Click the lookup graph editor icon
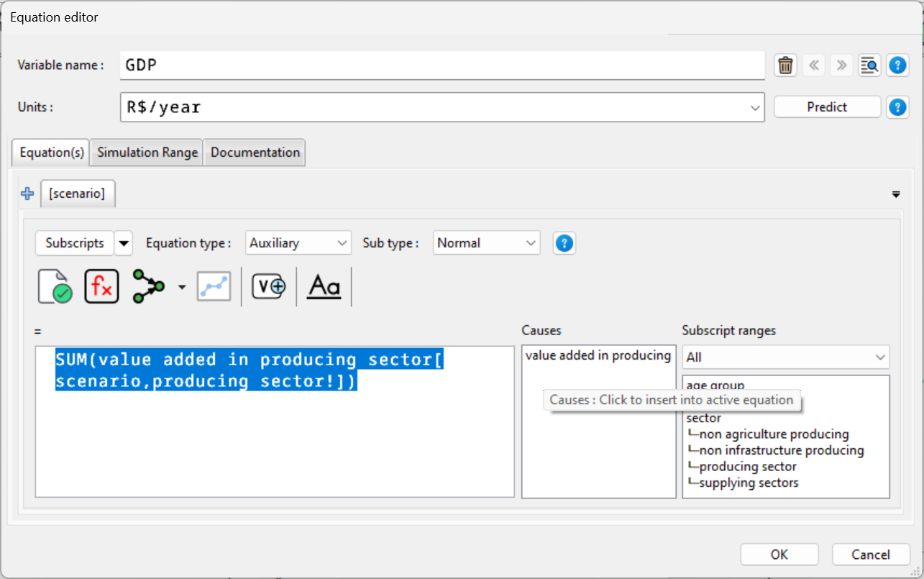 214,286
